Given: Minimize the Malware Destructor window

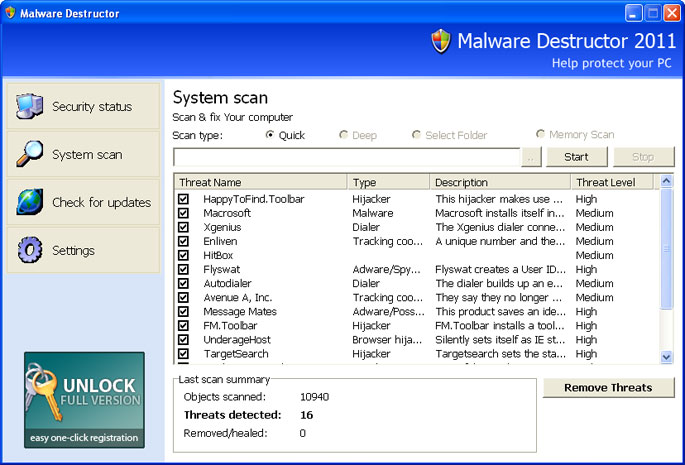Looking at the screenshot, I should (633, 13).
